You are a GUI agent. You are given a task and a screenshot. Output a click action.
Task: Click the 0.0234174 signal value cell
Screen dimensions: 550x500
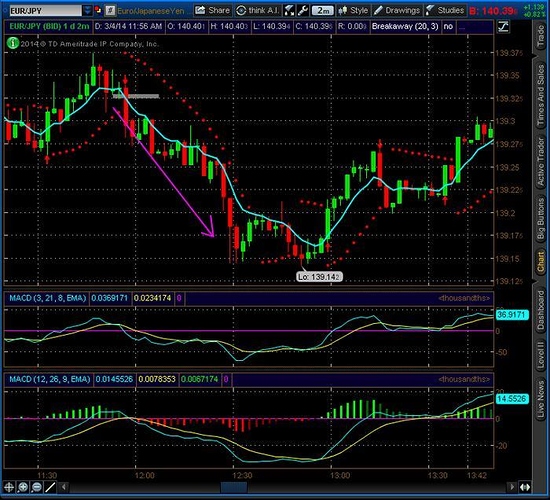153,298
